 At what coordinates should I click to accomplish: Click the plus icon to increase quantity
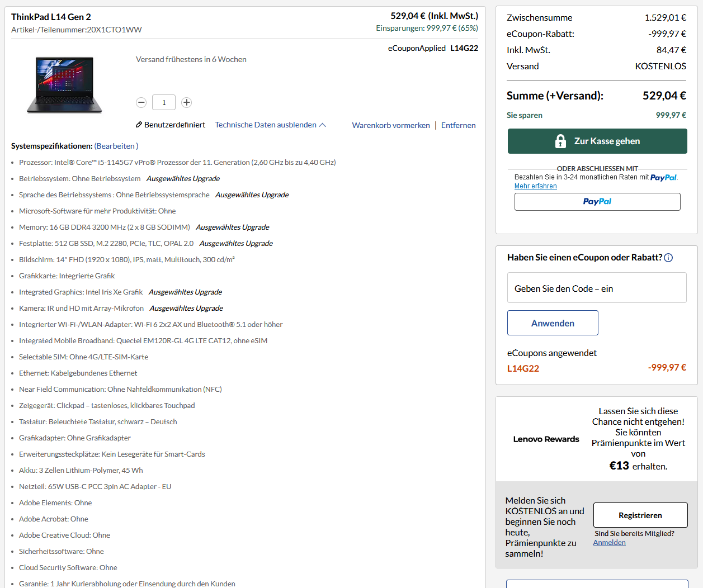(x=186, y=102)
